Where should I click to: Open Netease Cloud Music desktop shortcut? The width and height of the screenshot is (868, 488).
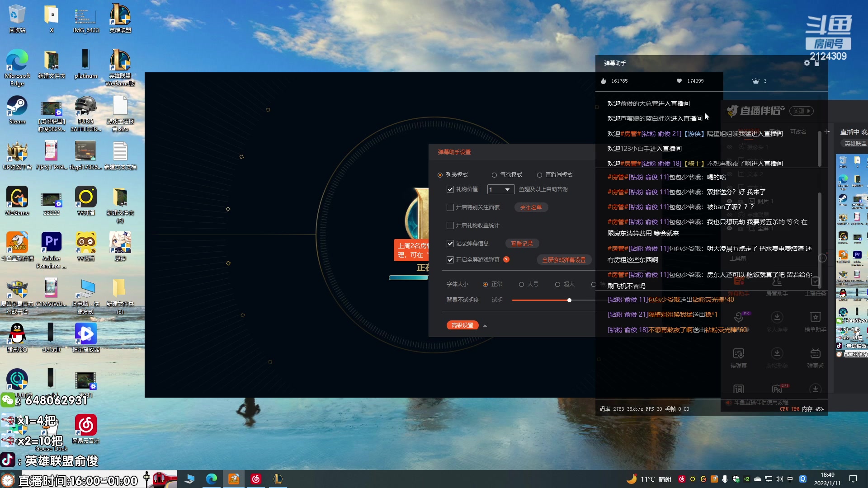click(x=86, y=429)
